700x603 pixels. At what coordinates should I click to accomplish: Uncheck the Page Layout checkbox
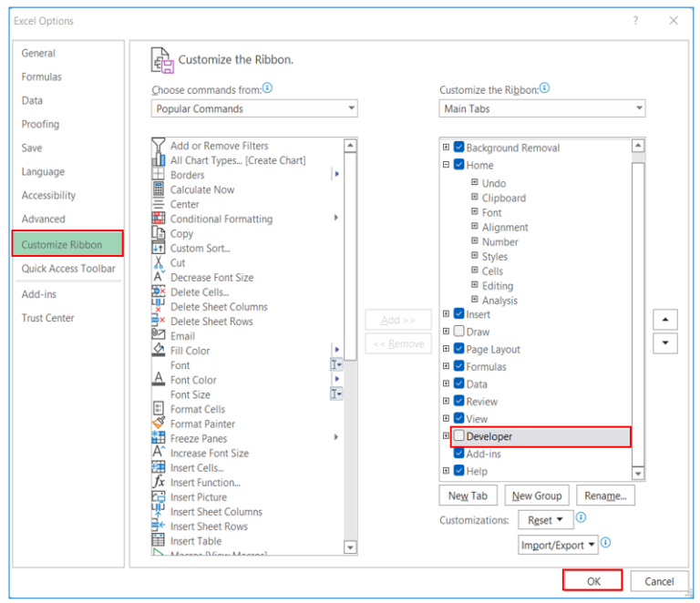point(459,349)
